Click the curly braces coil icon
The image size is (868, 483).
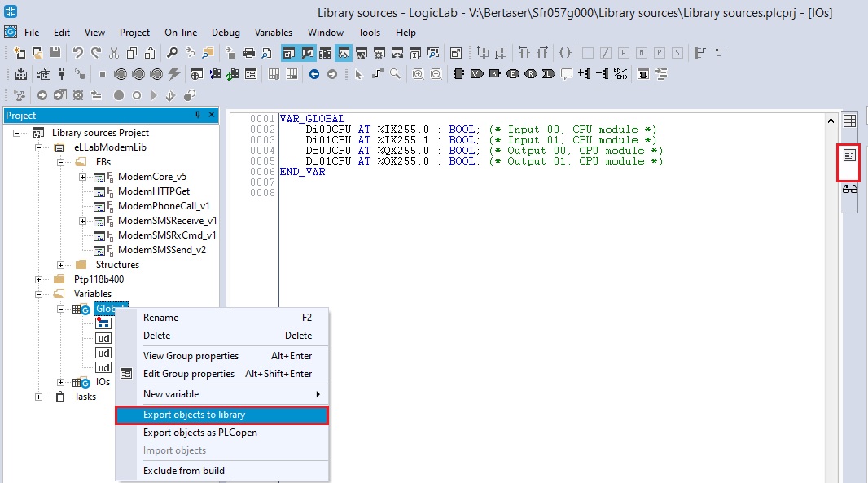(x=564, y=53)
